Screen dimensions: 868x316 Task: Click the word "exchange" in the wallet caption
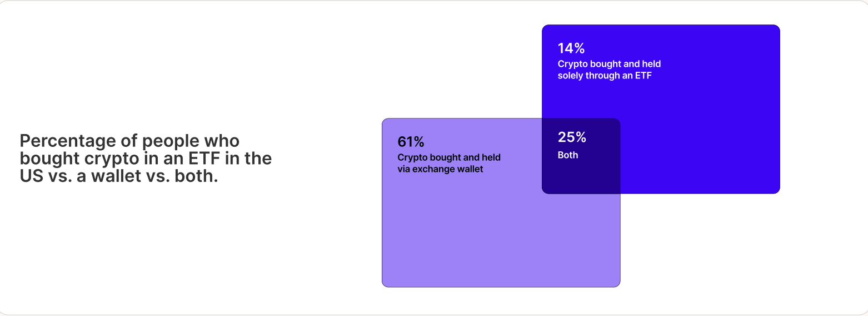(432, 169)
